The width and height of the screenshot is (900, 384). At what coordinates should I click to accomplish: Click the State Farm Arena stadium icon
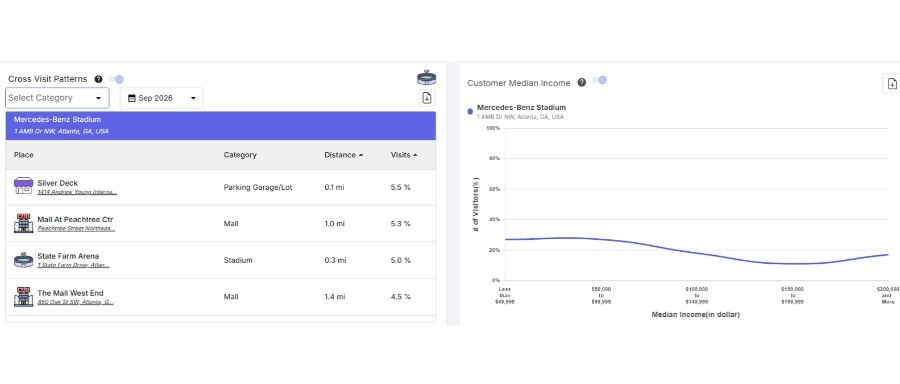click(x=24, y=260)
